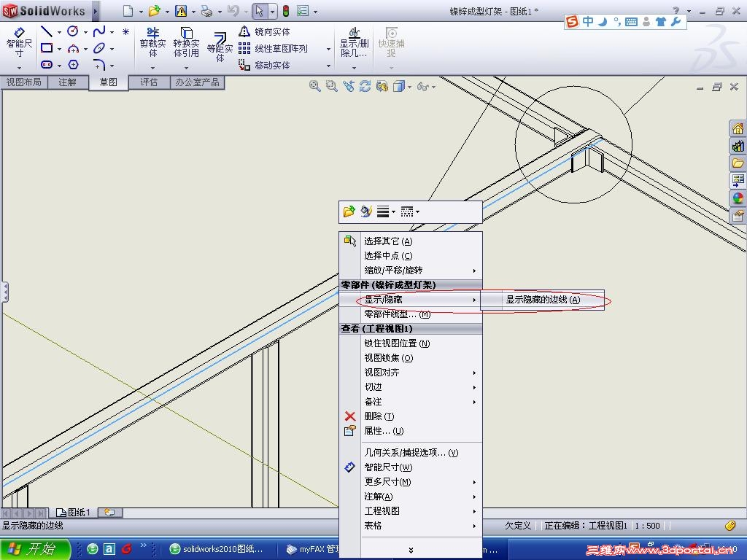Expand the Hide/Show Items glasses dropdown
The height and width of the screenshot is (560, 747).
click(433, 87)
